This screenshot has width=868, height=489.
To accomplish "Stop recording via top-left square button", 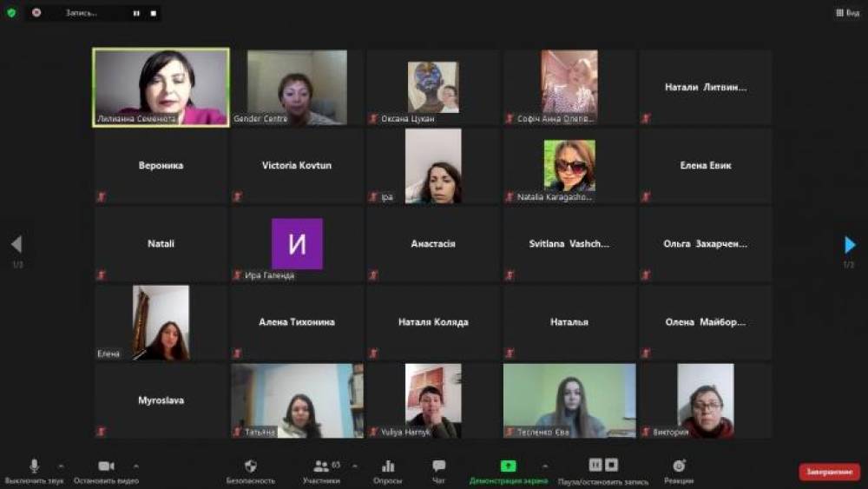I will tap(153, 13).
